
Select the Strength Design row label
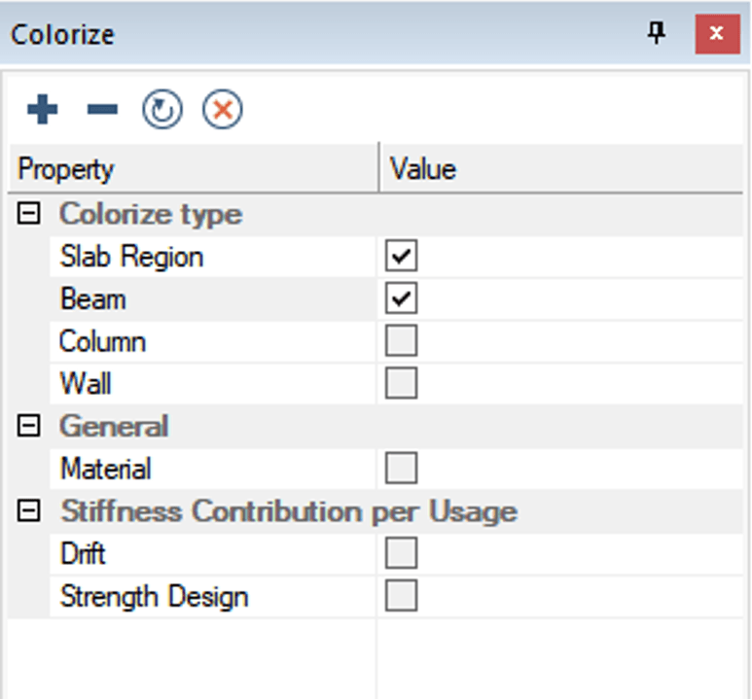coord(154,596)
